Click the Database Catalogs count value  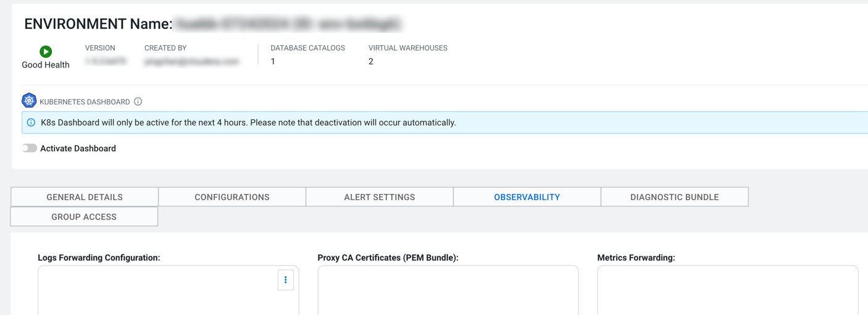click(x=273, y=62)
